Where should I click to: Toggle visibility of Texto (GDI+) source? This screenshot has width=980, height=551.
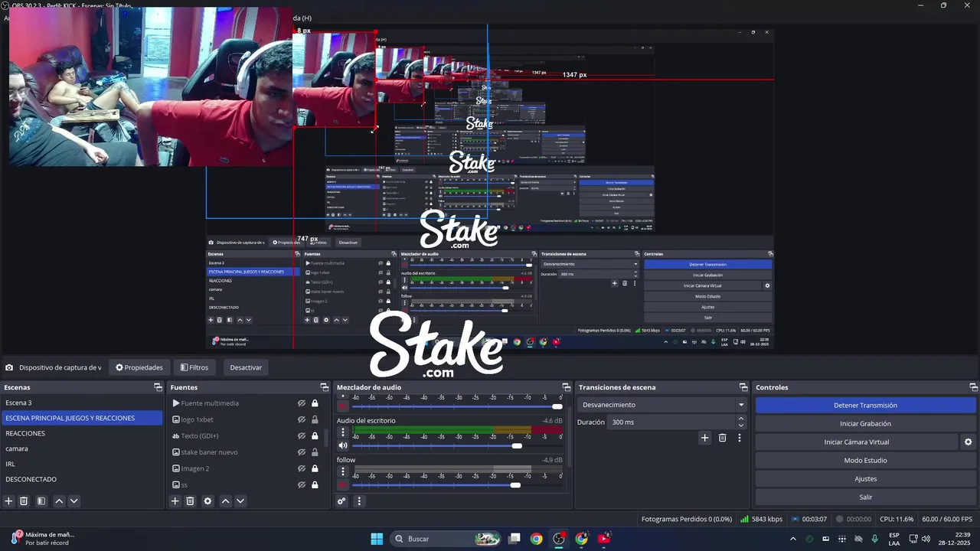point(302,435)
